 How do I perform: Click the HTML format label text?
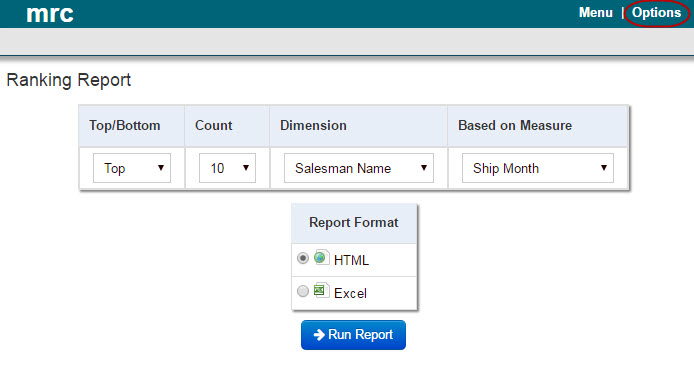[x=351, y=260]
